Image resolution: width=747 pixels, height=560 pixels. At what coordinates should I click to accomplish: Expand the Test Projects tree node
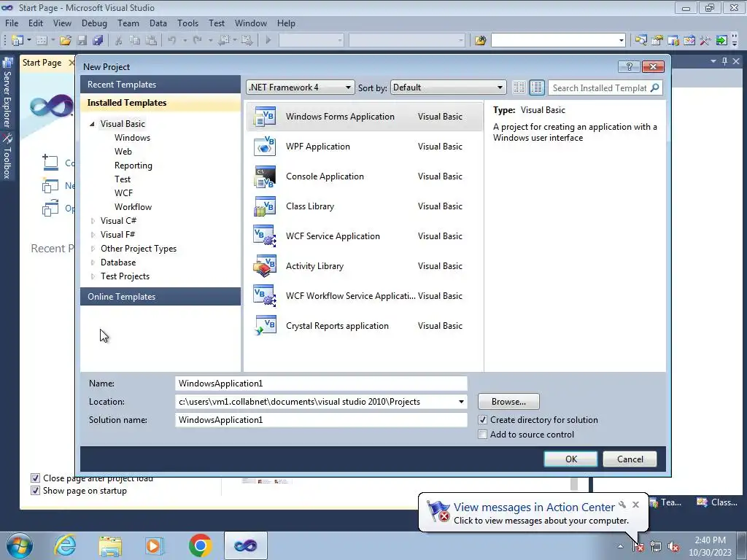pos(93,276)
